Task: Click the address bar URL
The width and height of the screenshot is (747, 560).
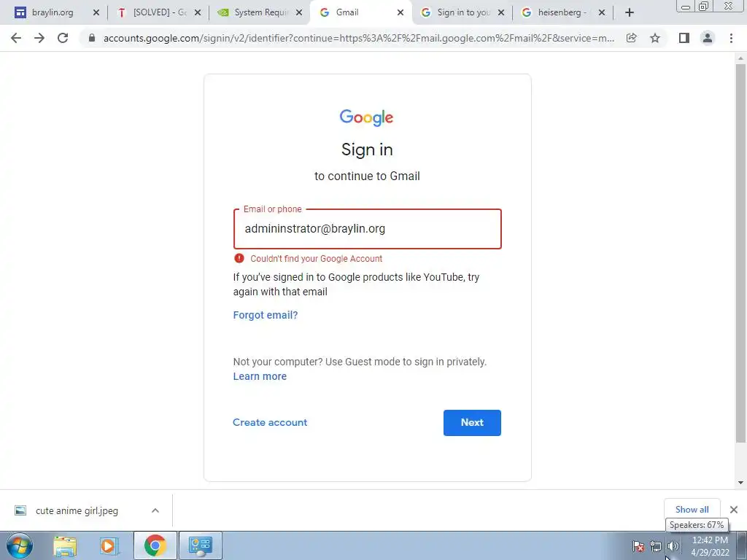Action: click(358, 38)
